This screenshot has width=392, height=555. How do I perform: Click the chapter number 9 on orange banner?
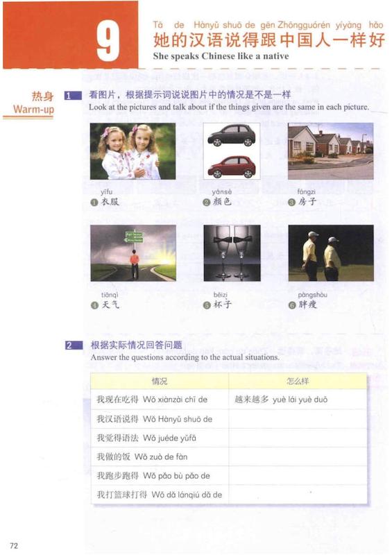(x=108, y=41)
